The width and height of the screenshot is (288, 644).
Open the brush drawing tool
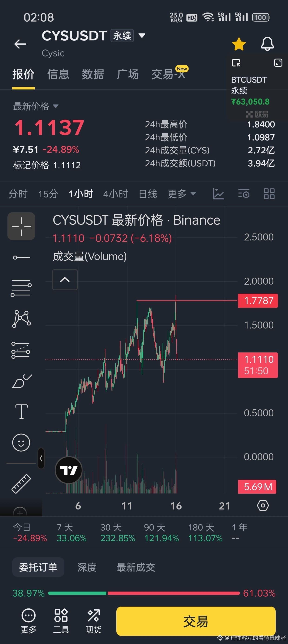(22, 381)
